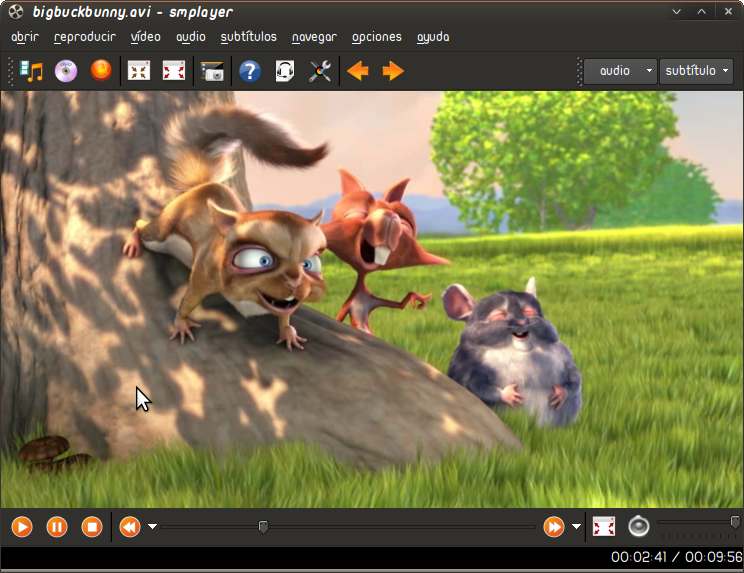Open the vídeo menu
The width and height of the screenshot is (744, 573).
tap(146, 37)
